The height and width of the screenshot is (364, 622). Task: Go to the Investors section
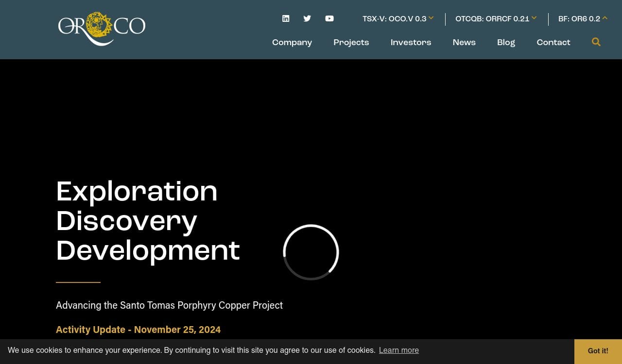[411, 43]
